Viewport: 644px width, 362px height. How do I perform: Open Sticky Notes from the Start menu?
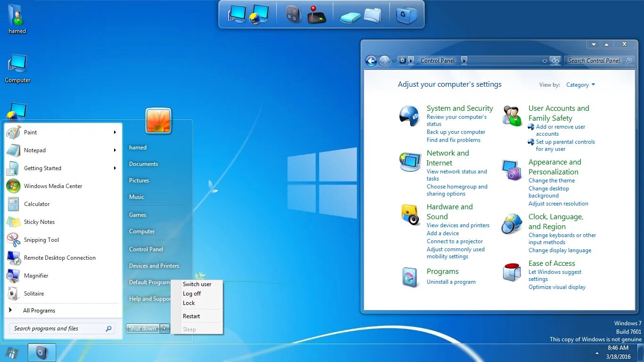39,222
